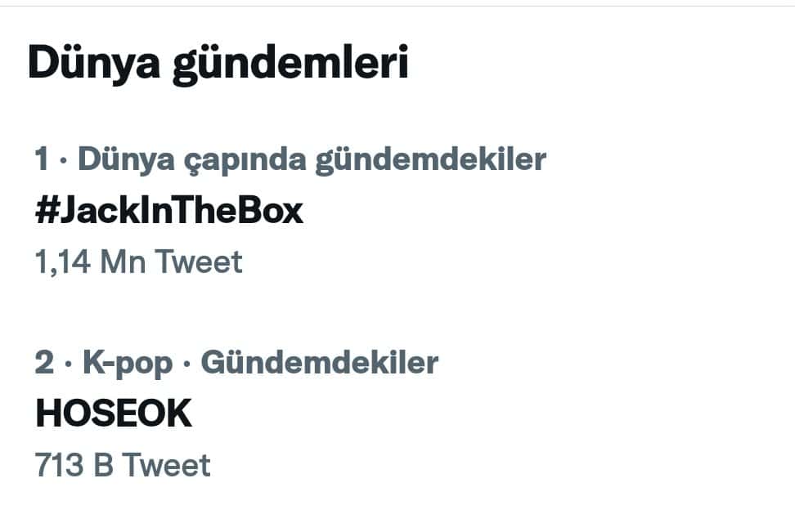The width and height of the screenshot is (795, 532).
Task: Click the 713 B Tweet count
Action: pos(123,465)
